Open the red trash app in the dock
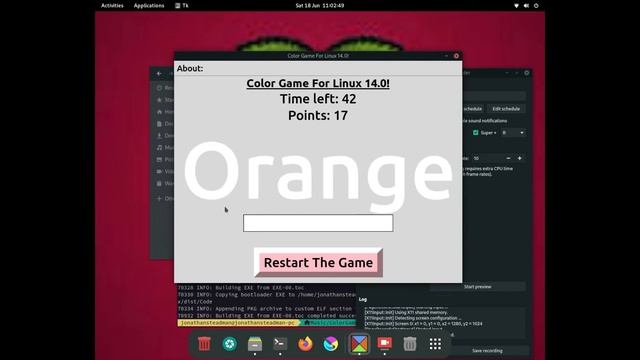This screenshot has height=360, width=640. [x=204, y=344]
